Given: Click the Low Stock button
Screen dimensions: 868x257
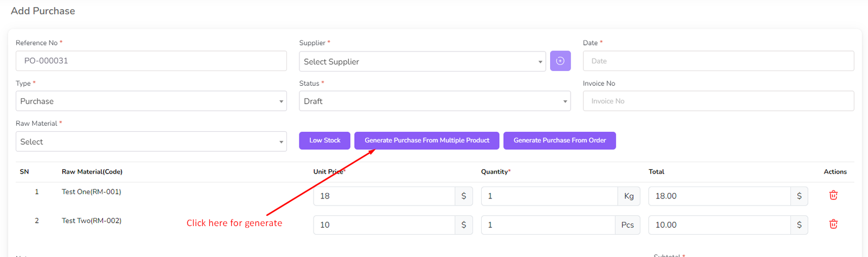Looking at the screenshot, I should pyautogui.click(x=324, y=140).
